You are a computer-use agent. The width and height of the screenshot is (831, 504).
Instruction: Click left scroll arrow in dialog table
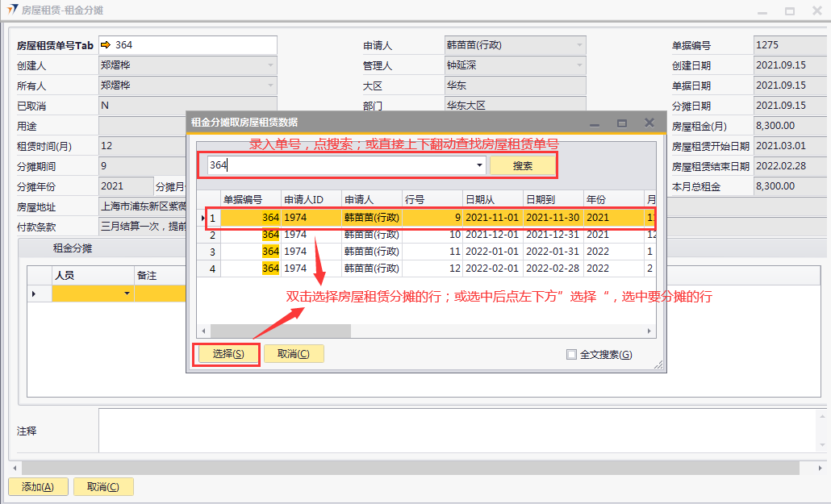pyautogui.click(x=203, y=331)
